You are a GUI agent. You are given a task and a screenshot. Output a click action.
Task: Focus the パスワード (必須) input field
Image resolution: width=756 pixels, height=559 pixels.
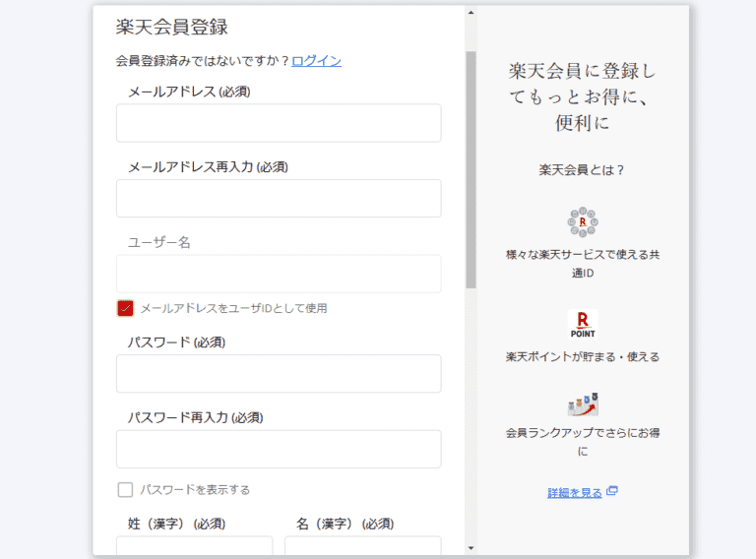click(x=279, y=373)
